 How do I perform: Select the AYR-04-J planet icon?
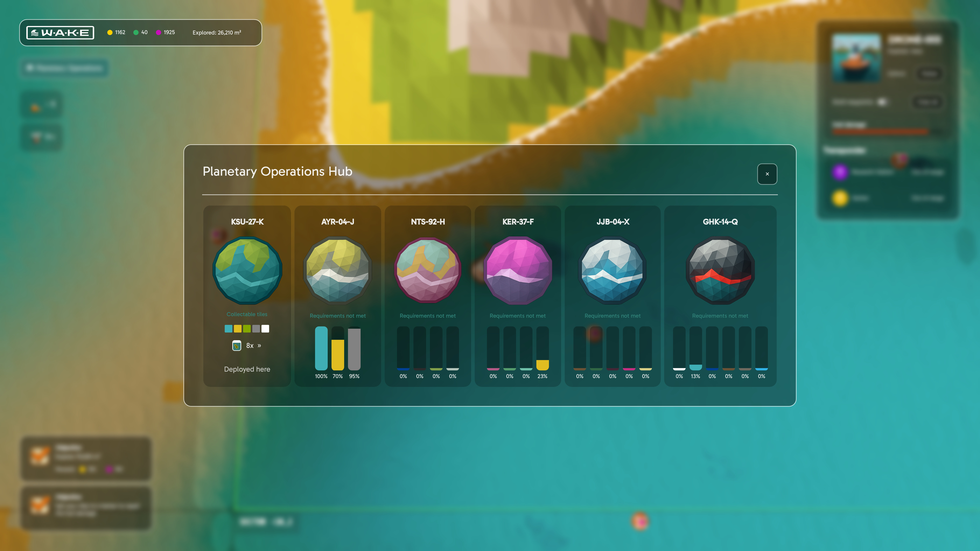337,270
